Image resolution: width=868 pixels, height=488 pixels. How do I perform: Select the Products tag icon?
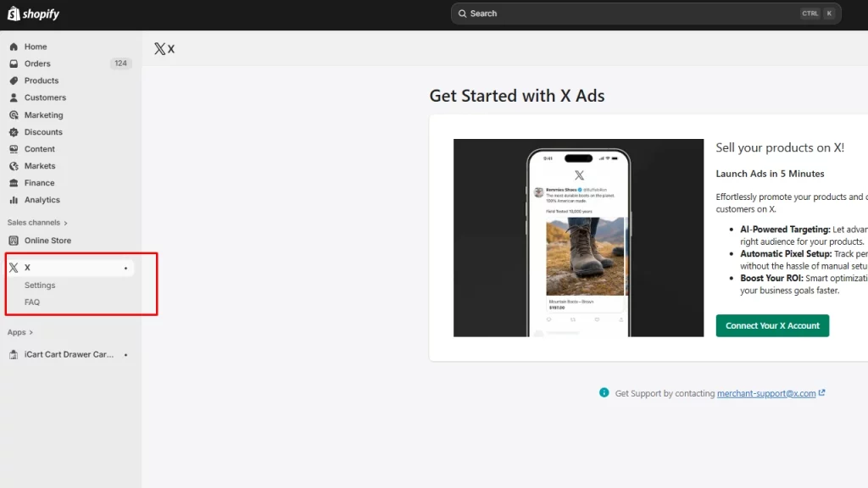click(x=14, y=80)
